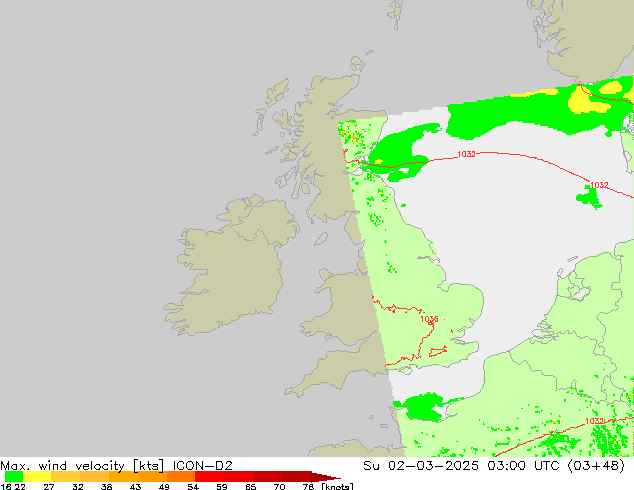Screen dimensions: 634x490
Task: Click the '27' legend value
Action: pyautogui.click(x=49, y=486)
